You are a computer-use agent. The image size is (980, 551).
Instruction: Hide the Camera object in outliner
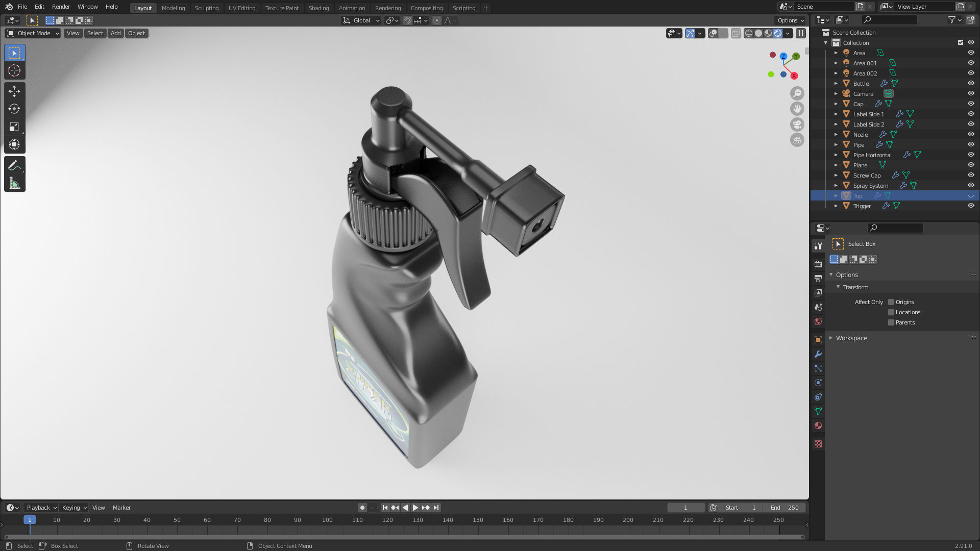971,93
